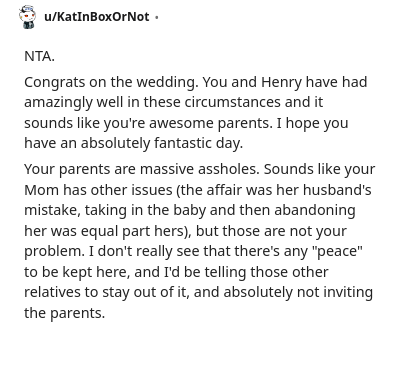The image size is (400, 373).
Task: Open the u/KatInBoxOrNot user profile link
Action: coord(97,17)
